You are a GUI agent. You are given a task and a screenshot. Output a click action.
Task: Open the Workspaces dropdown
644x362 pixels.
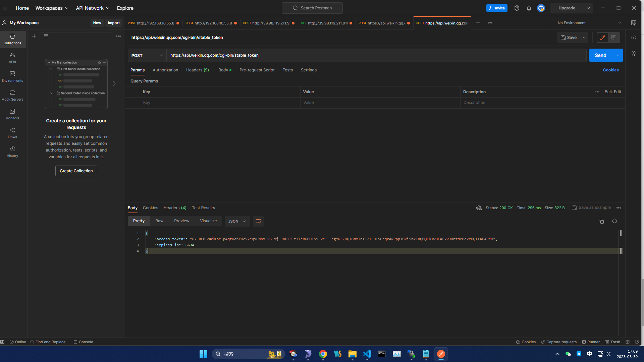coord(52,8)
